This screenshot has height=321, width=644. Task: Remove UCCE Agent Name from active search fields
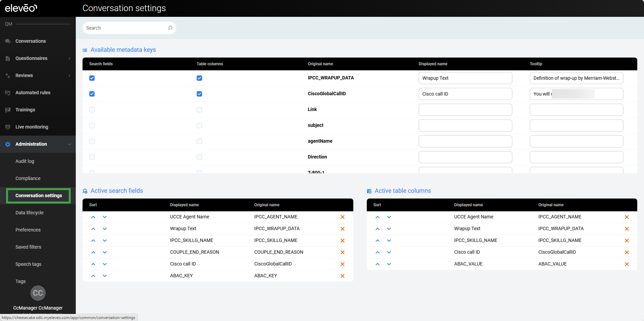click(x=342, y=217)
